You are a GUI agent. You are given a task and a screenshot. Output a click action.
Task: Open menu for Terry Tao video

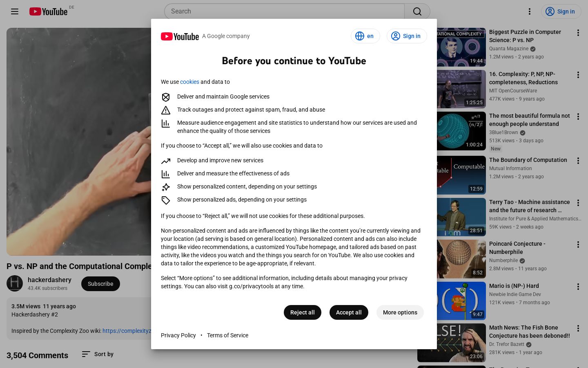pos(578,203)
